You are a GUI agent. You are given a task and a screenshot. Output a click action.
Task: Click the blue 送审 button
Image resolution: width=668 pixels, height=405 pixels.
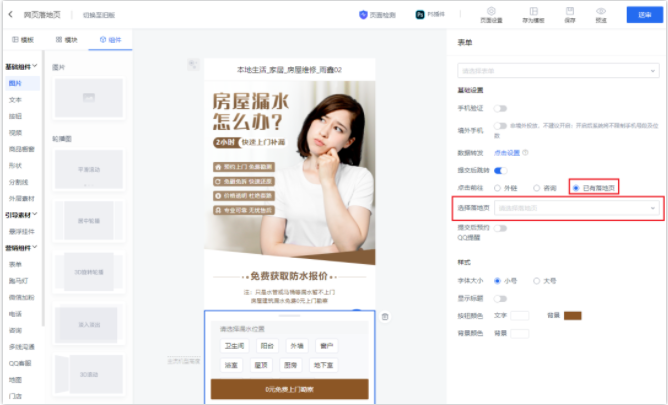tap(645, 15)
